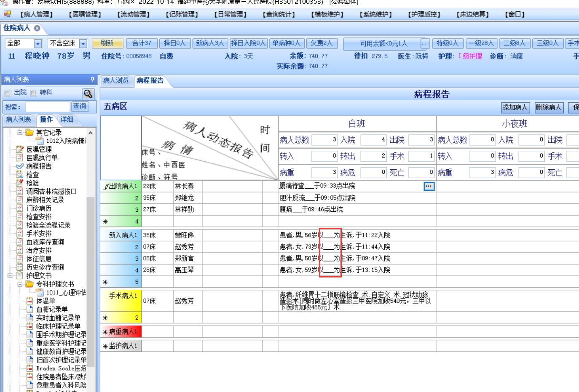Open the ellipsis button in 29床 discharge row
The width and height of the screenshot is (579, 392).
click(x=429, y=186)
